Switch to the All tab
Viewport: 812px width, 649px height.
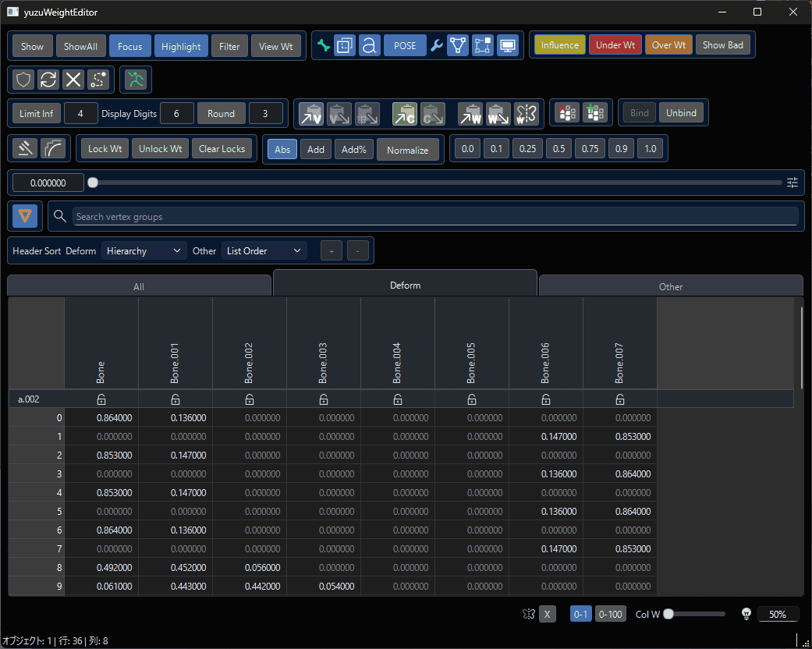pyautogui.click(x=139, y=286)
